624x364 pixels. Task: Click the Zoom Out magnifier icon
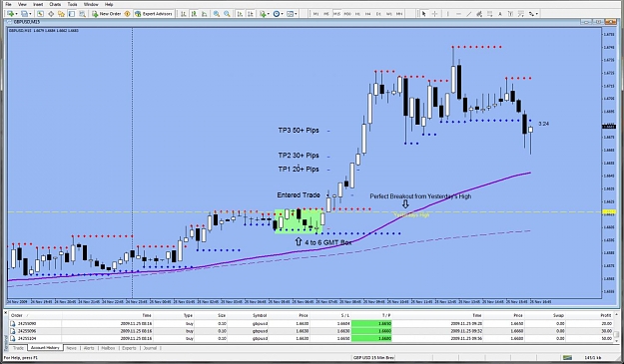point(227,14)
